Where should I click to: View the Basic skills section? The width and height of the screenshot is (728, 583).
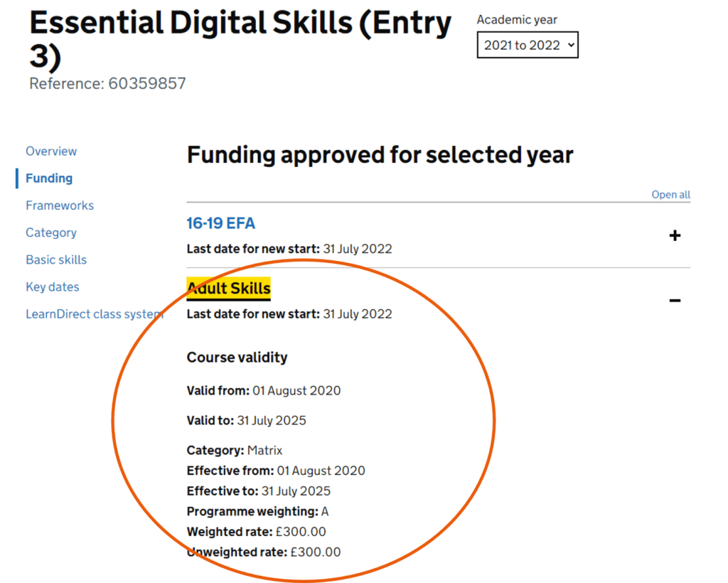pyautogui.click(x=55, y=260)
